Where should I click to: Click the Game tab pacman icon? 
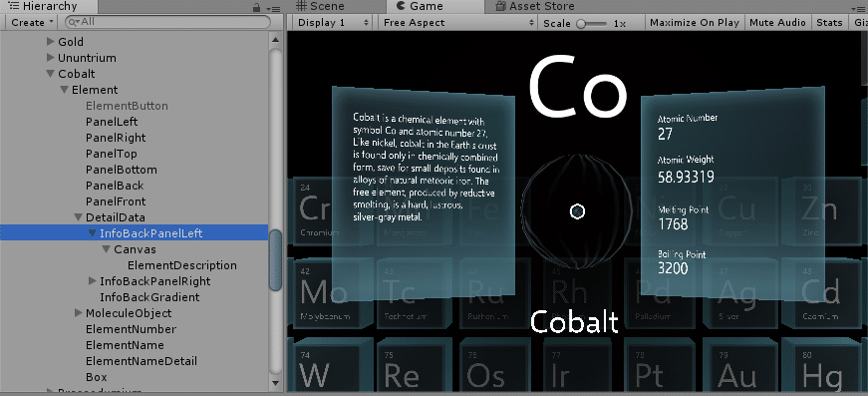[x=401, y=6]
